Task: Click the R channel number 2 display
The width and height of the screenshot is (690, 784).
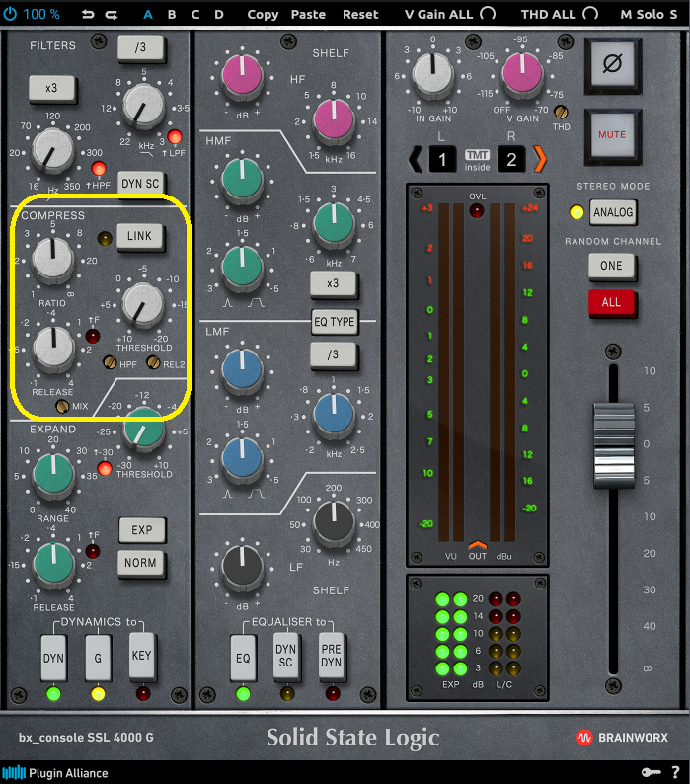Action: [x=511, y=160]
